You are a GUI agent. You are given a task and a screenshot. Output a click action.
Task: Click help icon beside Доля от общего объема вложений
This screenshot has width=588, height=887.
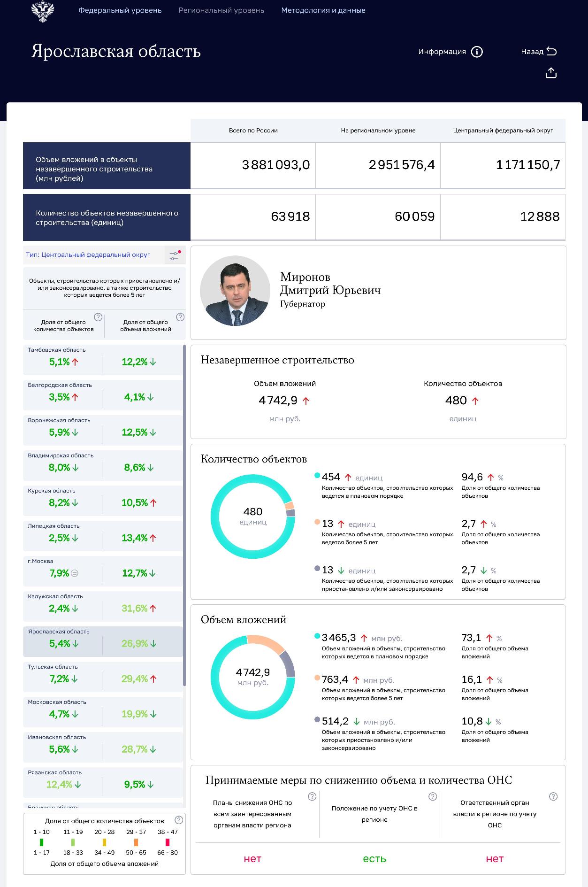(x=180, y=317)
